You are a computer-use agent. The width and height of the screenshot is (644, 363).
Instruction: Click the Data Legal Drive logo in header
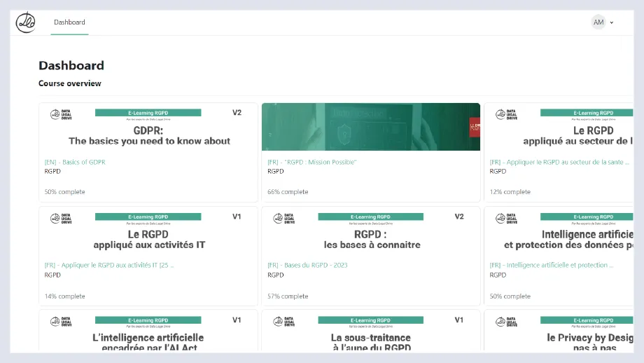coord(25,22)
